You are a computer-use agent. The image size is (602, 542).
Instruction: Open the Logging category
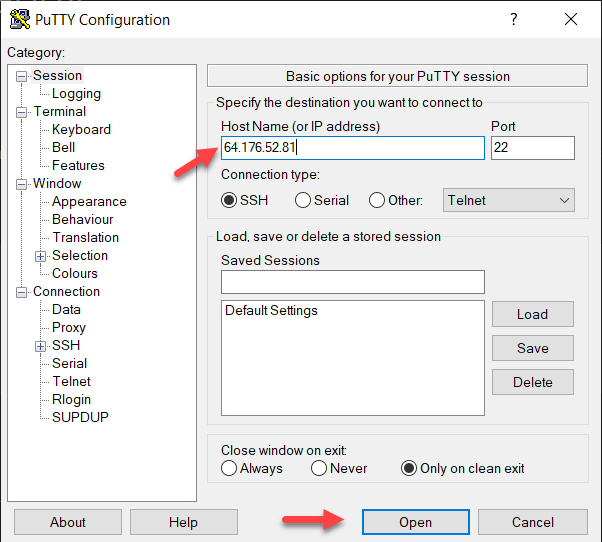click(x=76, y=94)
